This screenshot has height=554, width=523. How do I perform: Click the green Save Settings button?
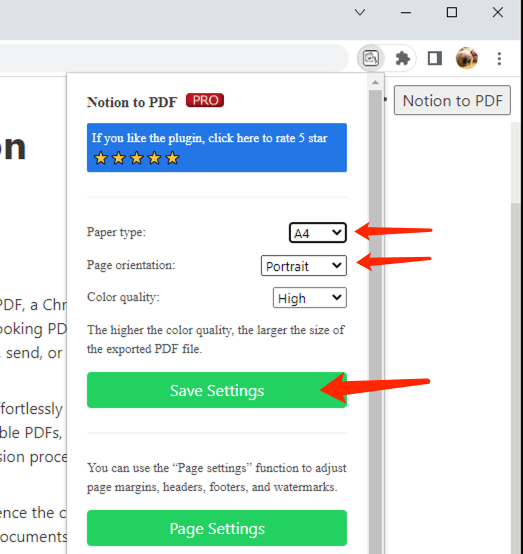point(217,390)
